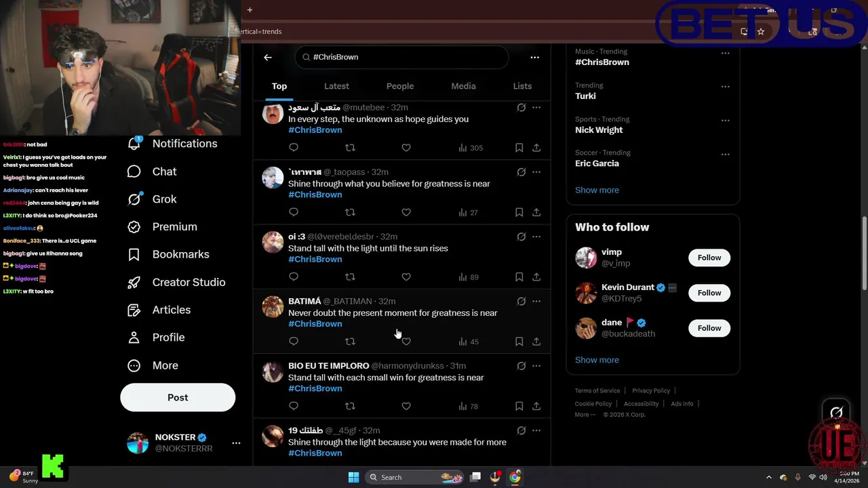Reply to @mutebee's post
This screenshot has width=868, height=488.
click(294, 148)
